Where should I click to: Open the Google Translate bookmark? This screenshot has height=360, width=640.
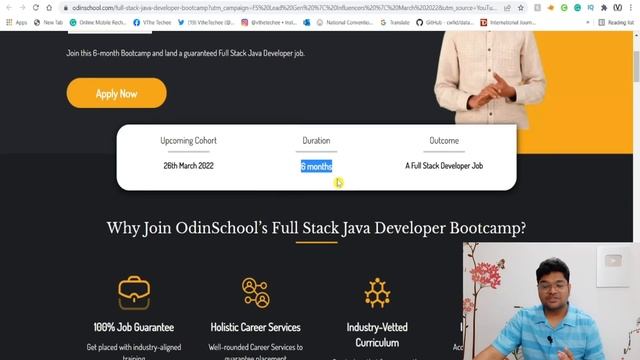pyautogui.click(x=395, y=22)
